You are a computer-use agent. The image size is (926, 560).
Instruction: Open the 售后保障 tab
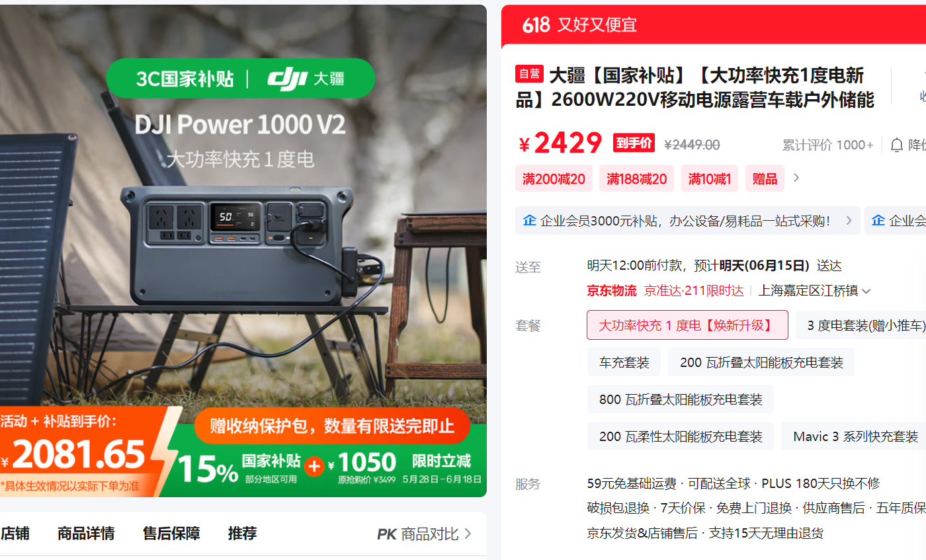(171, 534)
